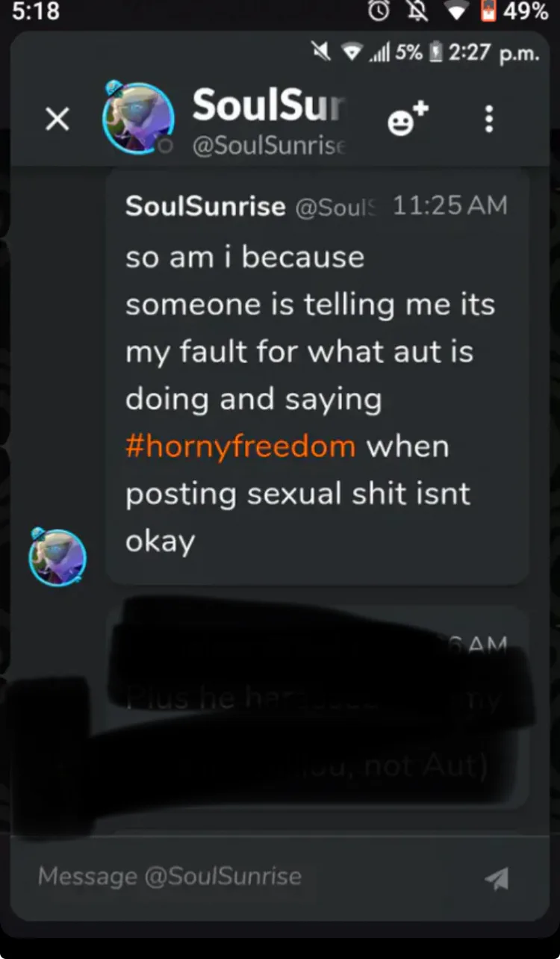The height and width of the screenshot is (959, 560).
Task: Tap the alarm clock status bar icon
Action: pyautogui.click(x=380, y=13)
